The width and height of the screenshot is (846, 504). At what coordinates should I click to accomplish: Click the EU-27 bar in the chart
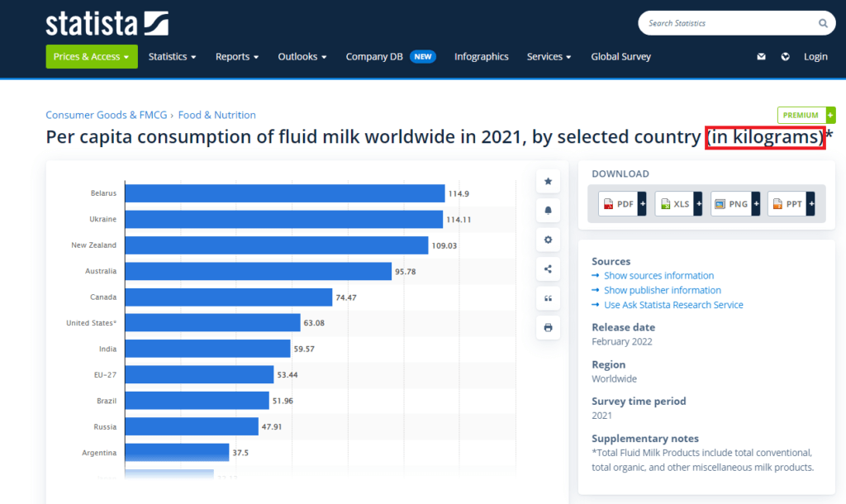[x=199, y=374]
